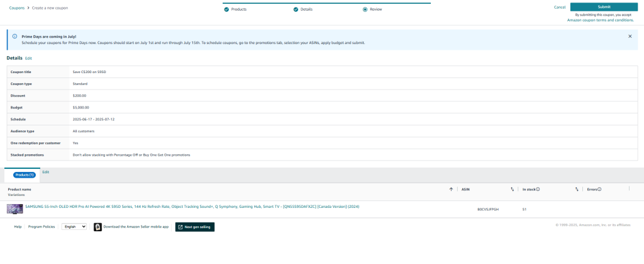Click the Discount value $200.00

point(79,96)
